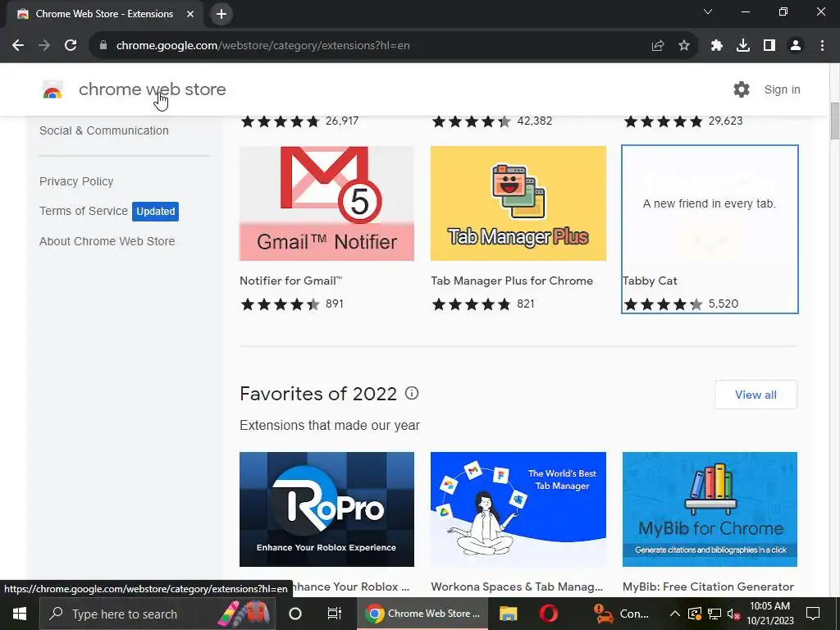Open the tab search chevron
The height and width of the screenshot is (630, 840).
(708, 11)
